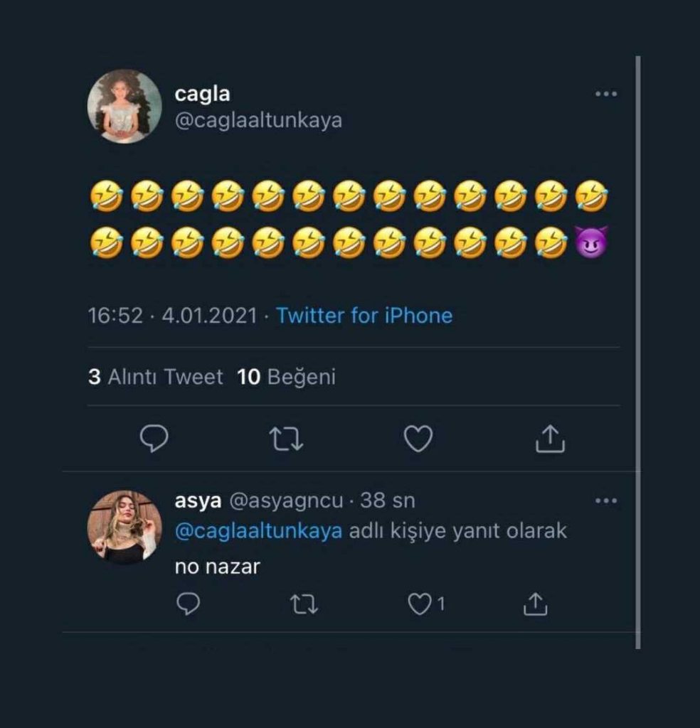Viewport: 700px width, 728px height.
Task: Open more options on cagla's tweet
Action: [x=605, y=95]
